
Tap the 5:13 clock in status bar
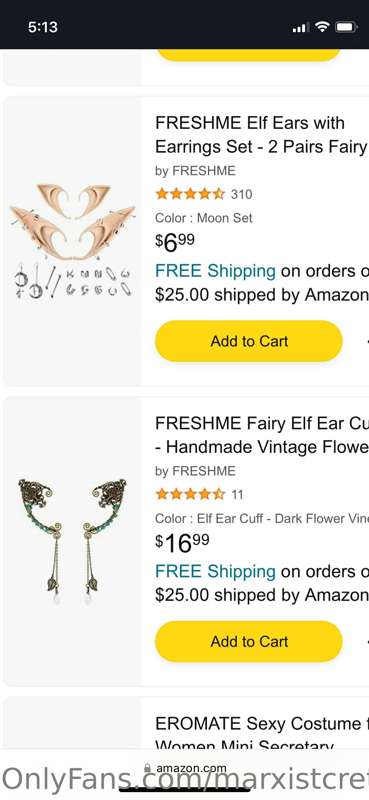[x=43, y=27]
